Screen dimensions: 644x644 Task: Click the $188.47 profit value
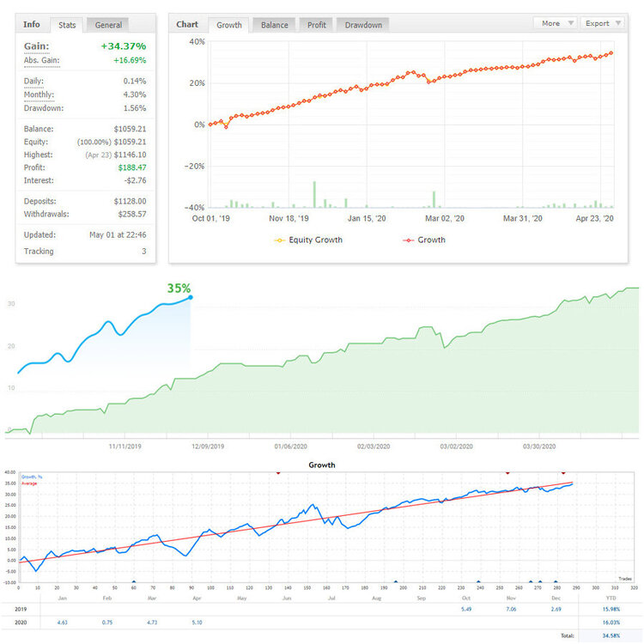[x=132, y=167]
